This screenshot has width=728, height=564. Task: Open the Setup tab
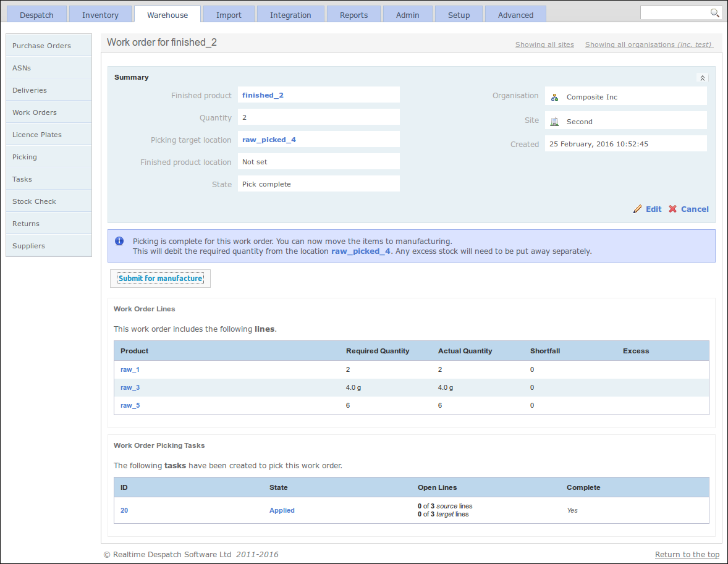coord(459,15)
